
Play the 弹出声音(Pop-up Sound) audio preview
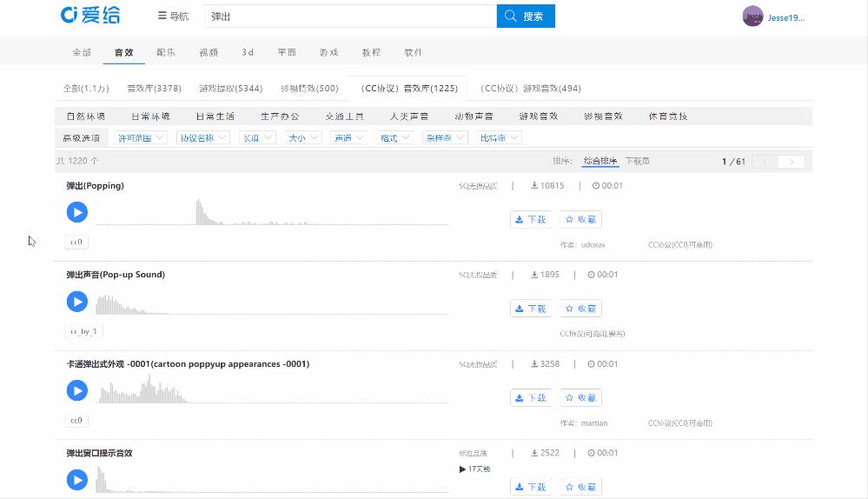coord(77,302)
